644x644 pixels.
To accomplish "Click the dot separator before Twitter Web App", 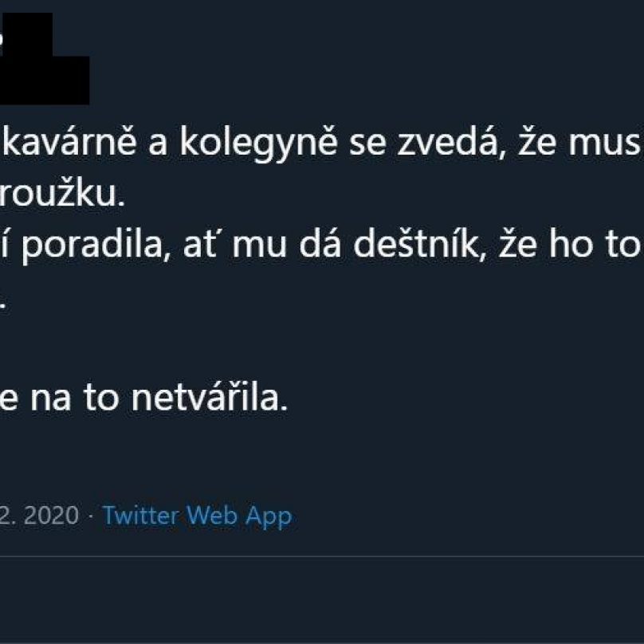I will pyautogui.click(x=91, y=516).
